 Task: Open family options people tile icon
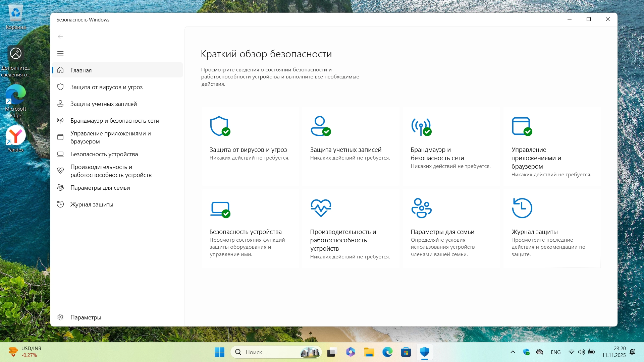pyautogui.click(x=421, y=208)
